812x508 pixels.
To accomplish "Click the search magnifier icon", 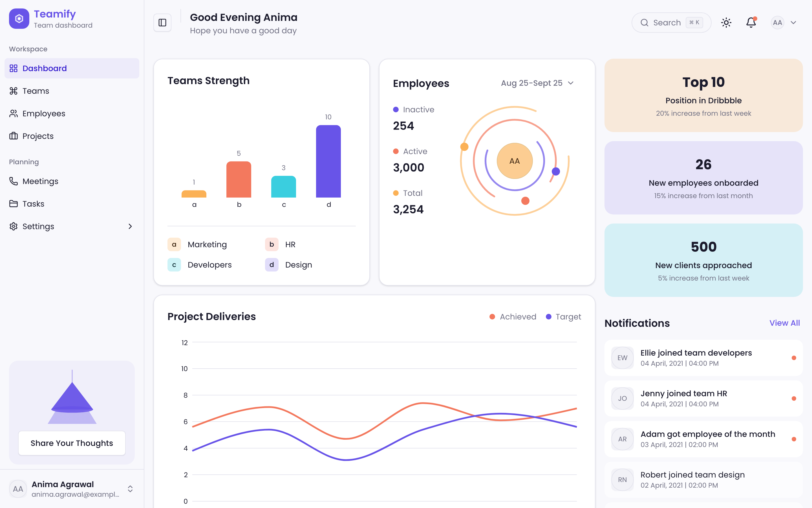I will pyautogui.click(x=644, y=23).
